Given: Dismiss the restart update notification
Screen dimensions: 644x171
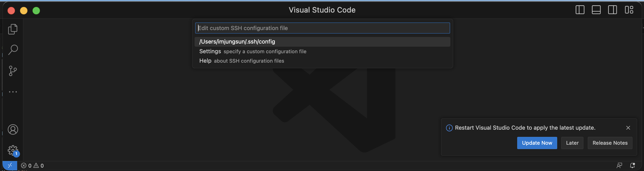Looking at the screenshot, I should [x=628, y=128].
